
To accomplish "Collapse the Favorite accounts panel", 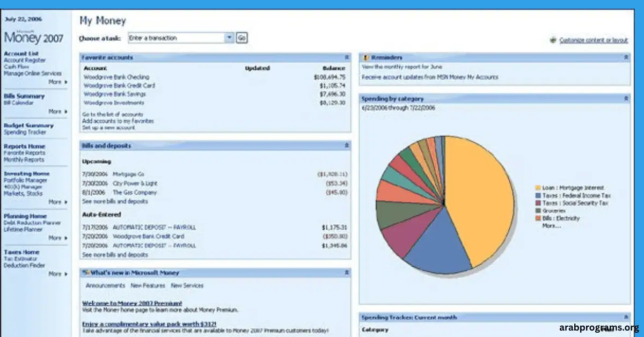I will [347, 57].
